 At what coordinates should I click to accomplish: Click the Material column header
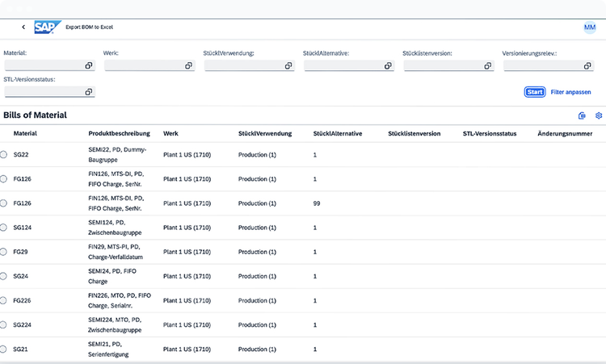tap(25, 133)
